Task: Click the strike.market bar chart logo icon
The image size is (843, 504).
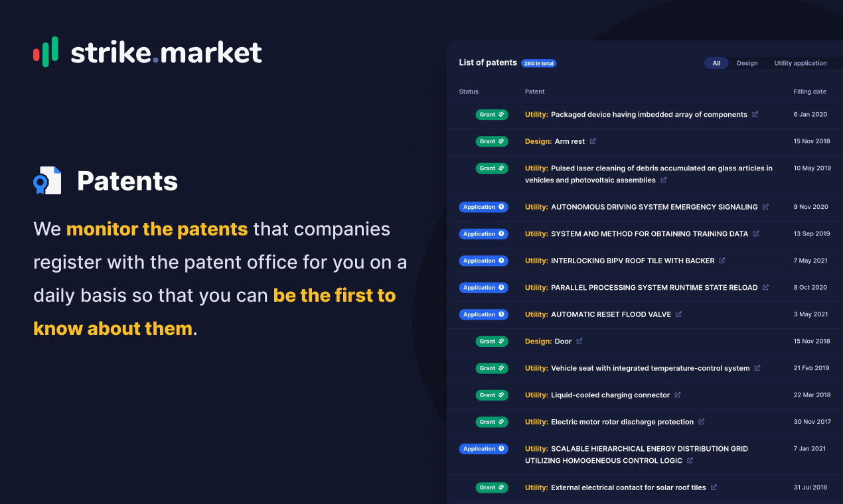Action: pos(46,52)
